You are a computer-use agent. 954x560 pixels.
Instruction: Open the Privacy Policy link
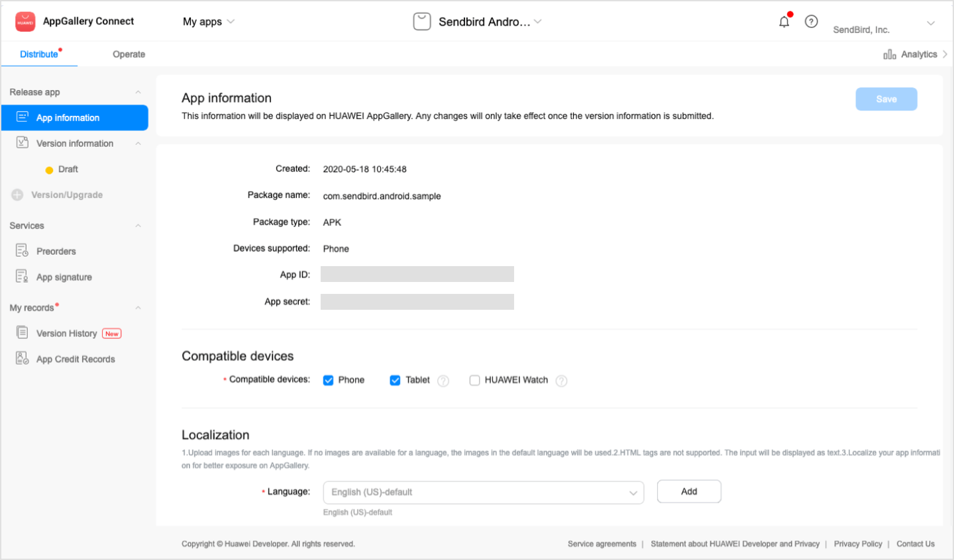pos(858,544)
